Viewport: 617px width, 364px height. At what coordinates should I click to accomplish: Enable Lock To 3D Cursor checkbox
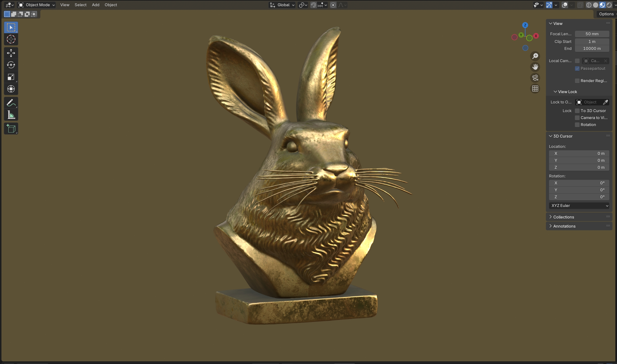click(x=577, y=111)
